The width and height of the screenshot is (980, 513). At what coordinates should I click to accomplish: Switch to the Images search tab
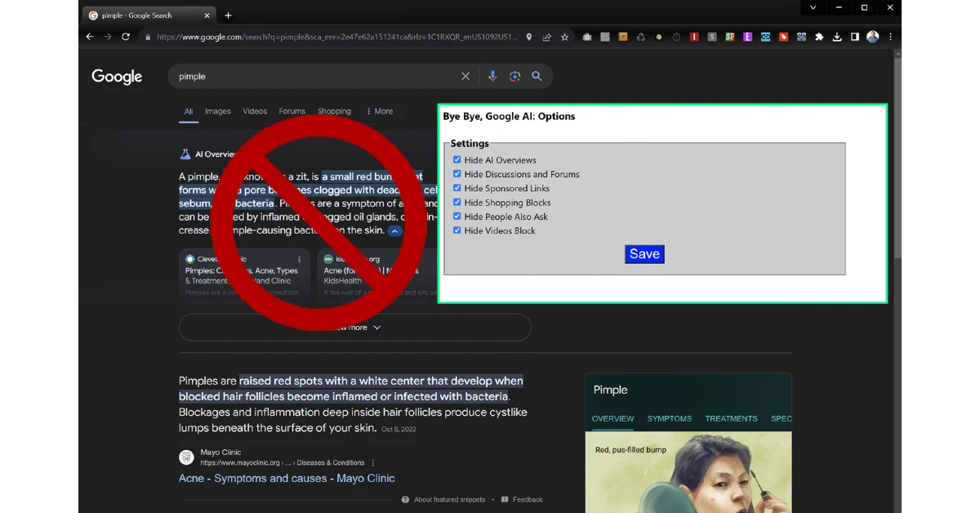click(217, 111)
